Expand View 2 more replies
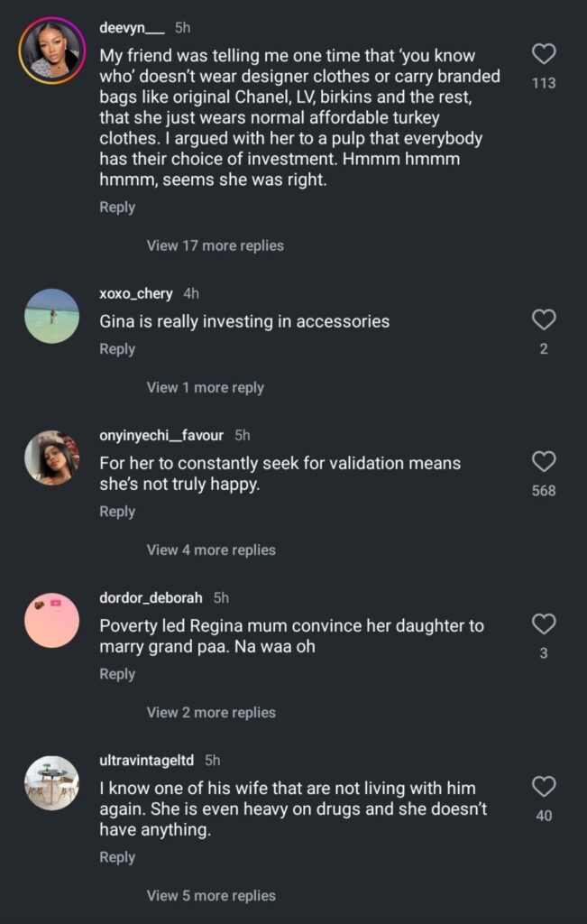Image resolution: width=587 pixels, height=924 pixels. pyautogui.click(x=211, y=712)
